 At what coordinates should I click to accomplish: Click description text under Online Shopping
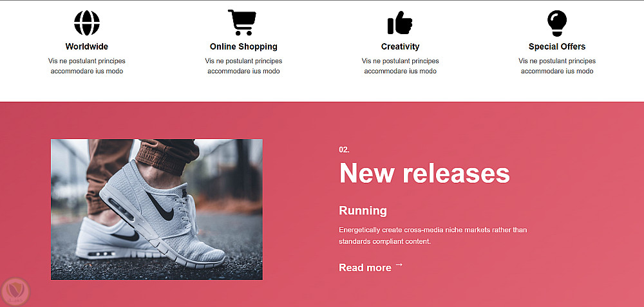point(243,66)
